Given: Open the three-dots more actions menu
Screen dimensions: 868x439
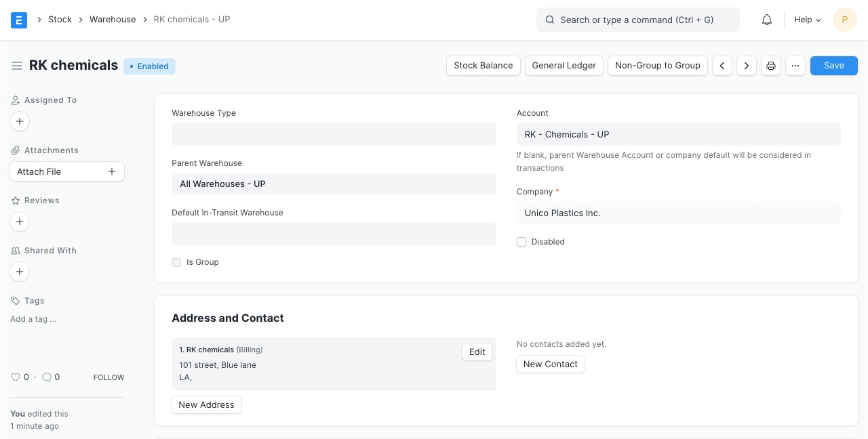Looking at the screenshot, I should click(x=795, y=66).
